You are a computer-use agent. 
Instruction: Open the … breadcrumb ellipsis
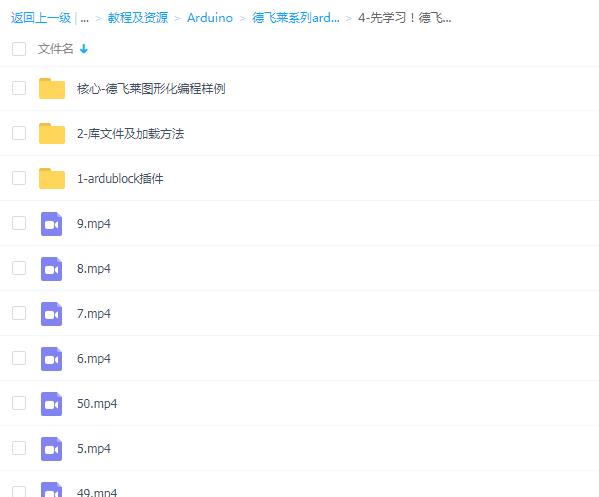(x=85, y=18)
